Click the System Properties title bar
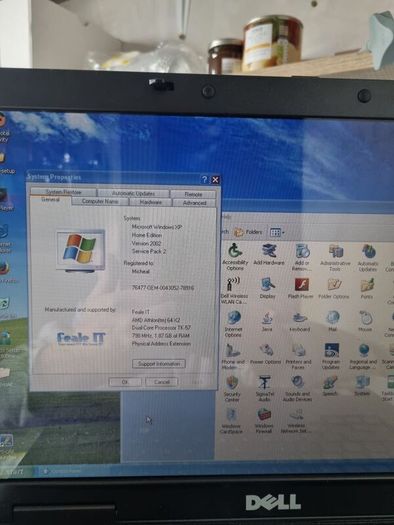The image size is (394, 525). tap(114, 177)
